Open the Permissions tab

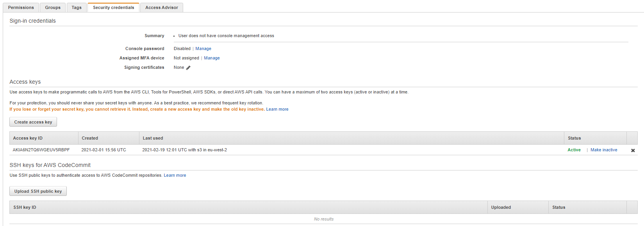21,7
